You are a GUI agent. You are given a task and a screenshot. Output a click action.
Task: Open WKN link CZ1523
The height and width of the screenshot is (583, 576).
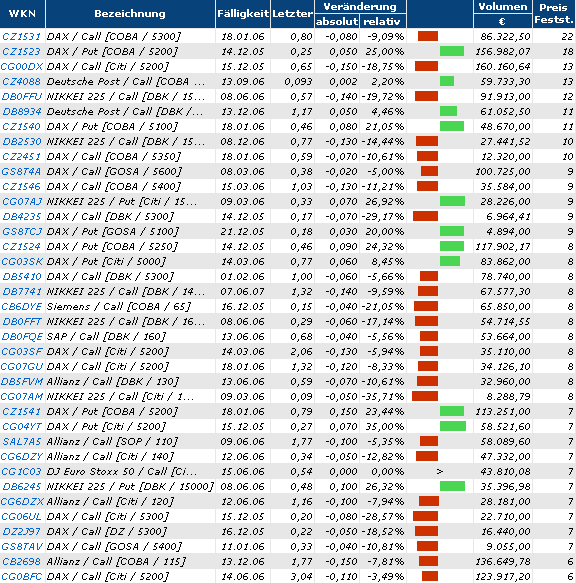(x=21, y=51)
